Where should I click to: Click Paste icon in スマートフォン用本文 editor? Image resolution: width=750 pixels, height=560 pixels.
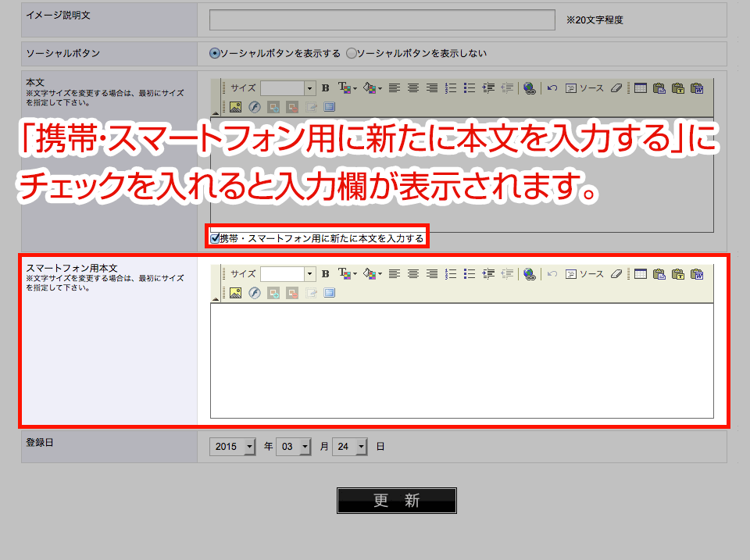point(659,274)
